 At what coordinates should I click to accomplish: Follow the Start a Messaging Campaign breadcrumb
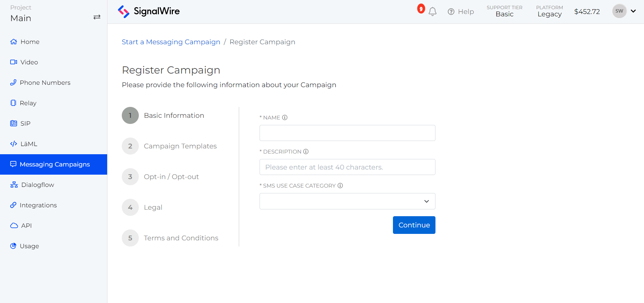pos(171,42)
